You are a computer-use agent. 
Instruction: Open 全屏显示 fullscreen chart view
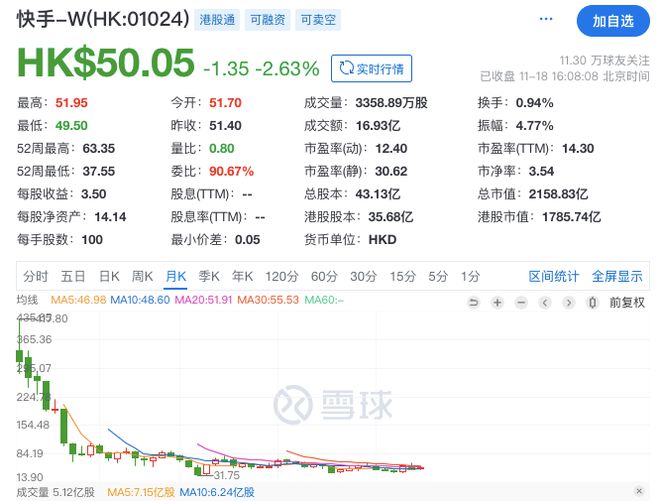point(617,277)
